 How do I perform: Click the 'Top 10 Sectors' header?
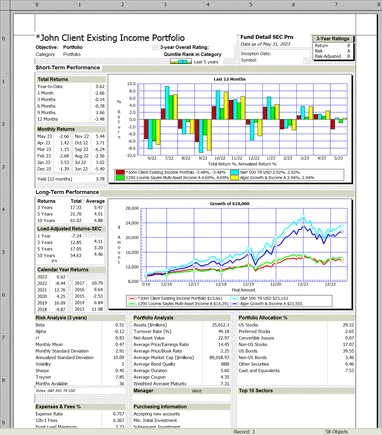tap(256, 391)
